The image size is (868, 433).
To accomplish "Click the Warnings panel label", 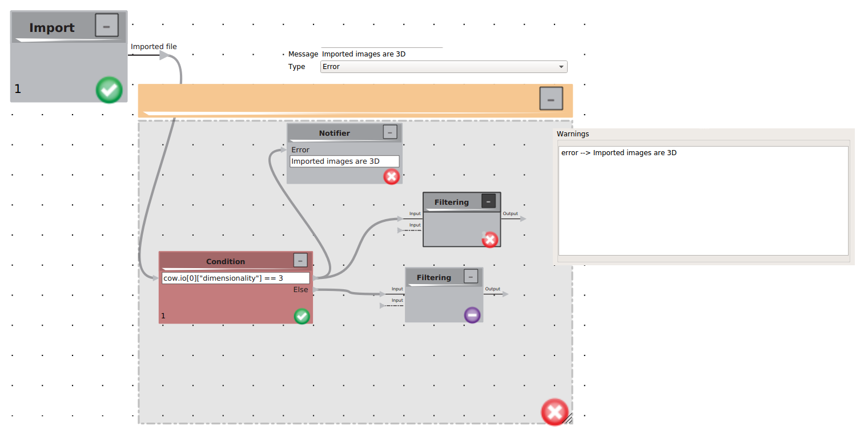I will point(573,134).
